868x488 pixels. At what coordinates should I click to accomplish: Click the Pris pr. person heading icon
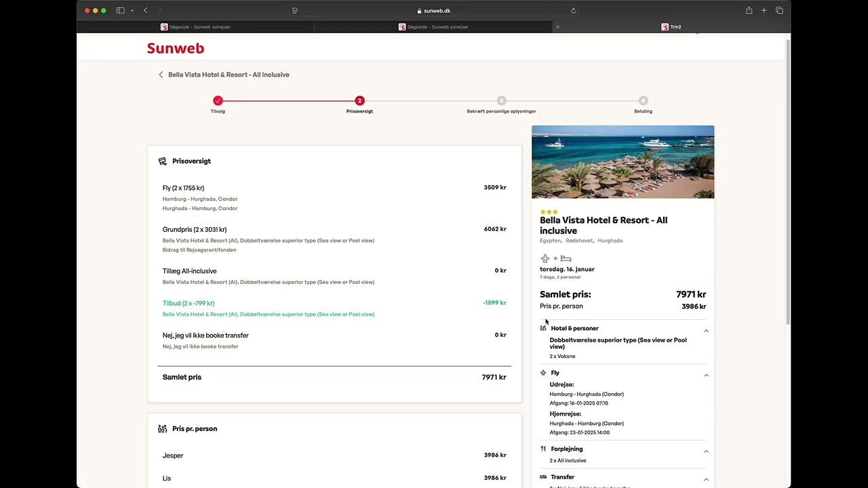[x=163, y=429]
